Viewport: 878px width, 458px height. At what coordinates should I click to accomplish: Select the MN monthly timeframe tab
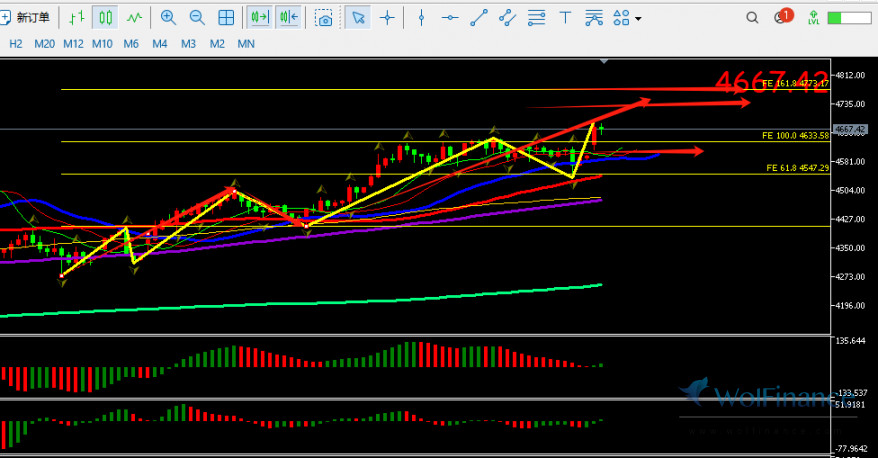point(246,44)
